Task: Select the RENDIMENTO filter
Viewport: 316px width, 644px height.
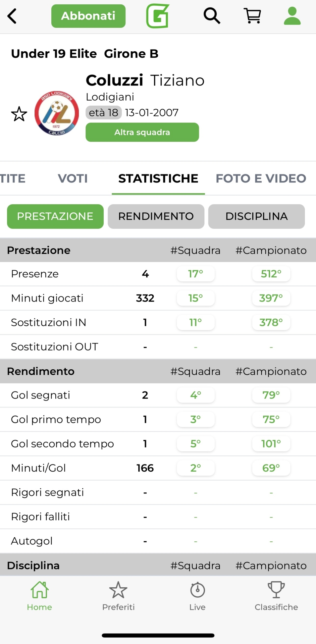Action: point(156,216)
